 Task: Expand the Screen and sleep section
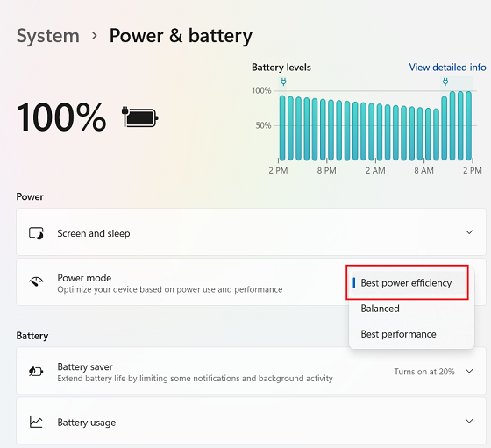click(469, 232)
